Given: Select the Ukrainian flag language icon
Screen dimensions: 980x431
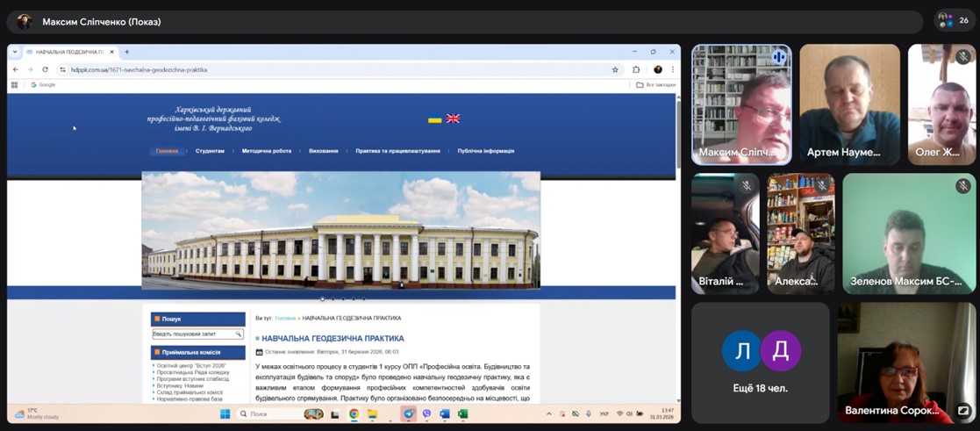Looking at the screenshot, I should (434, 119).
